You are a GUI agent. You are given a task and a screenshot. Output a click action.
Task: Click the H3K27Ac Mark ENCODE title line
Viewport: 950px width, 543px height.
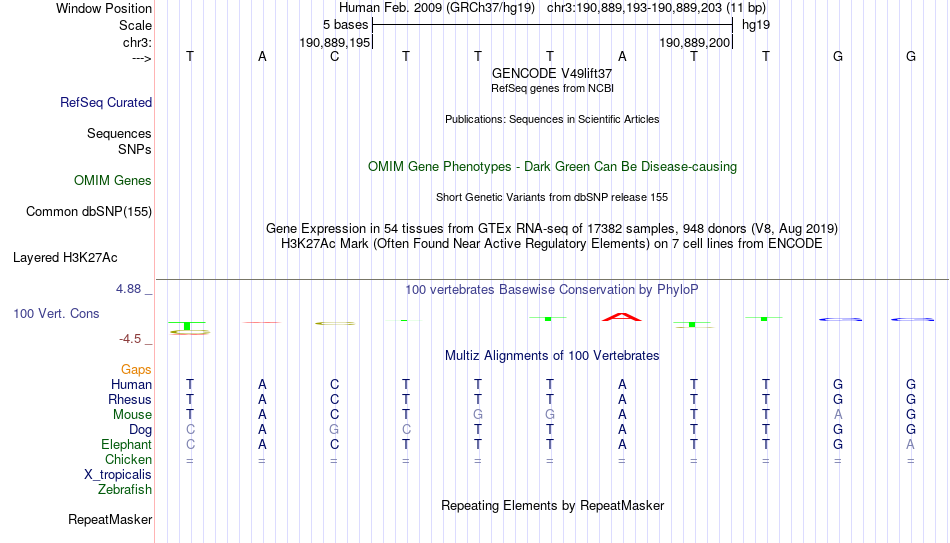552,244
